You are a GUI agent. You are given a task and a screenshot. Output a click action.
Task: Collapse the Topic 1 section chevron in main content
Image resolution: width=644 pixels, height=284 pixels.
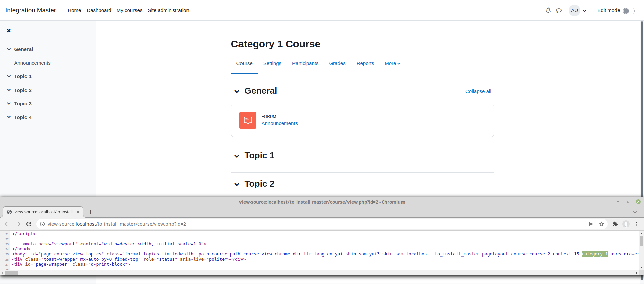[237, 156]
